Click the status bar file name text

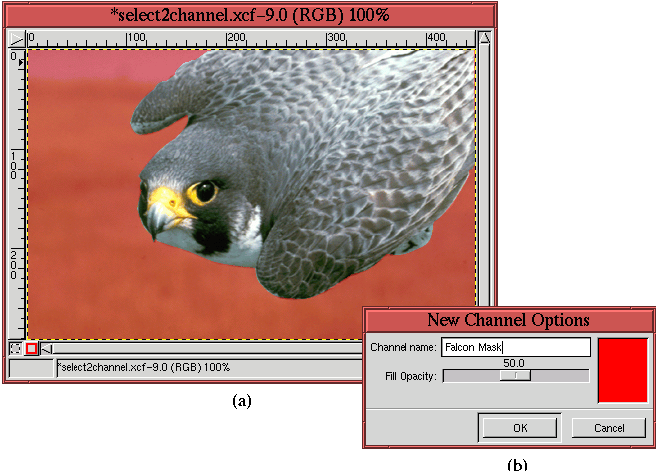145,368
